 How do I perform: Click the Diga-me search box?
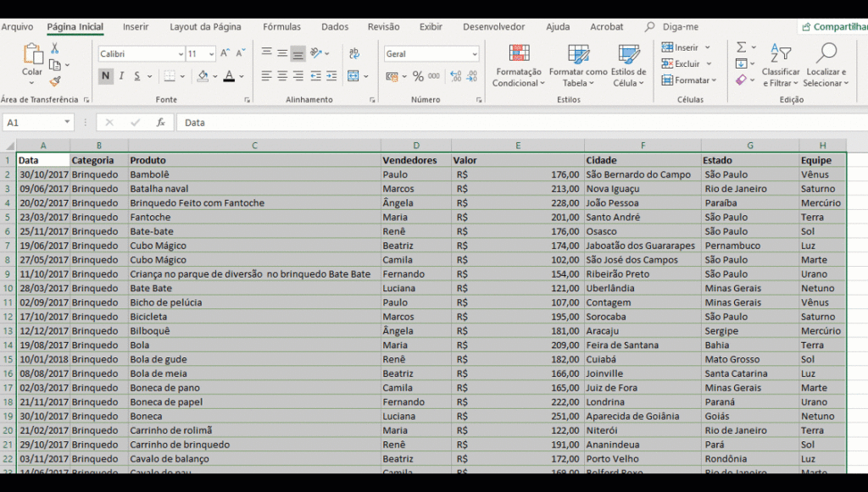[x=672, y=26]
